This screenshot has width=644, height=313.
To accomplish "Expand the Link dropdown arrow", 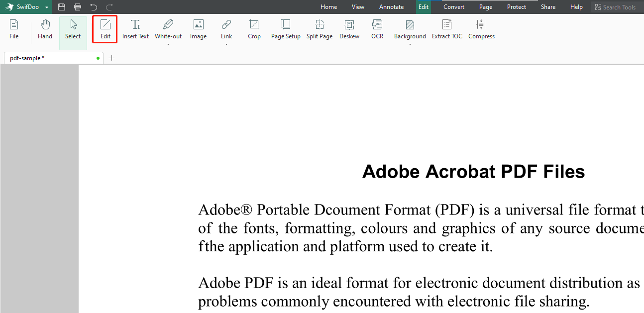I will click(x=226, y=44).
